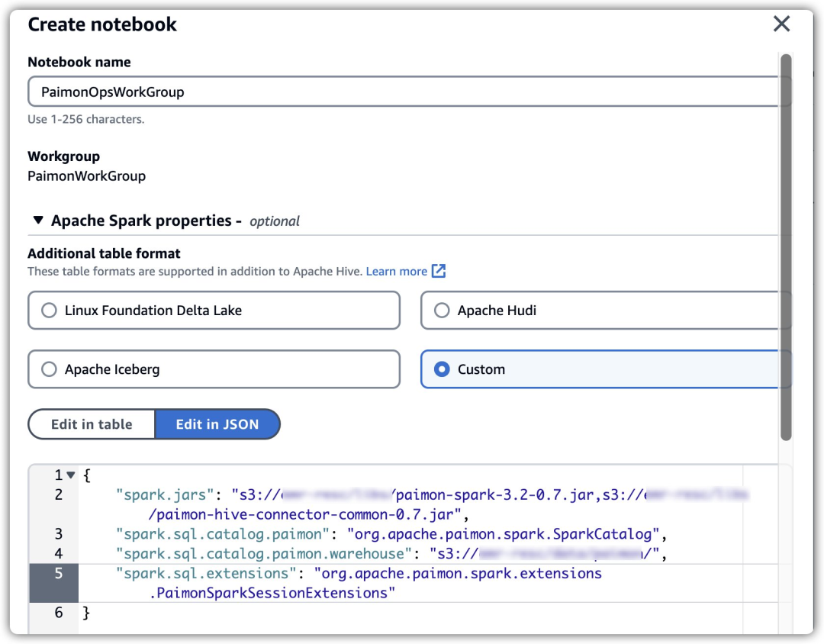
Task: Click the "Additional table format" heading
Action: coord(104,253)
